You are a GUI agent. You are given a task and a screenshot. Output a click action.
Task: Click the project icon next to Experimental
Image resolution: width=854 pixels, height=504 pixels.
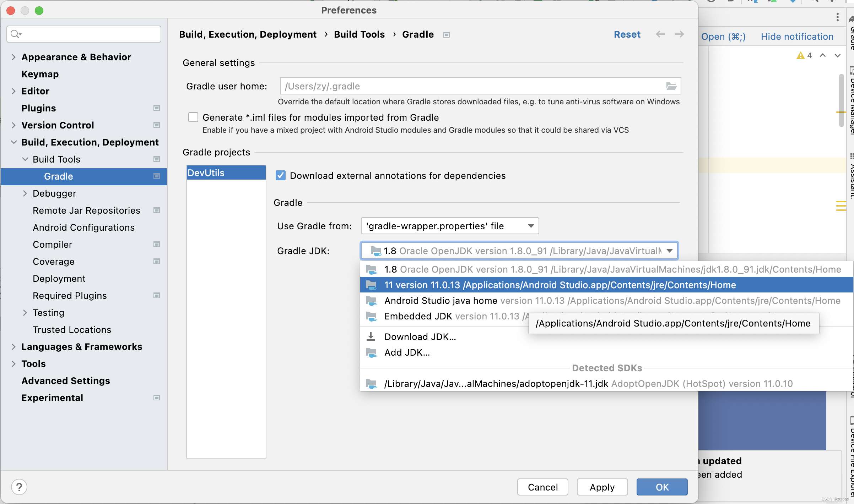click(156, 398)
